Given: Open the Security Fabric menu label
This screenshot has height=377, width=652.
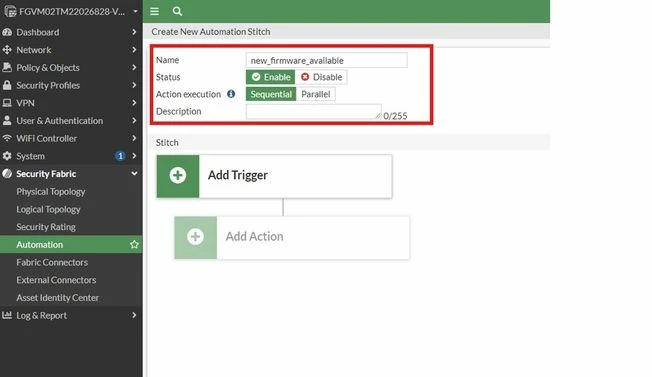Looking at the screenshot, I should [x=46, y=174].
